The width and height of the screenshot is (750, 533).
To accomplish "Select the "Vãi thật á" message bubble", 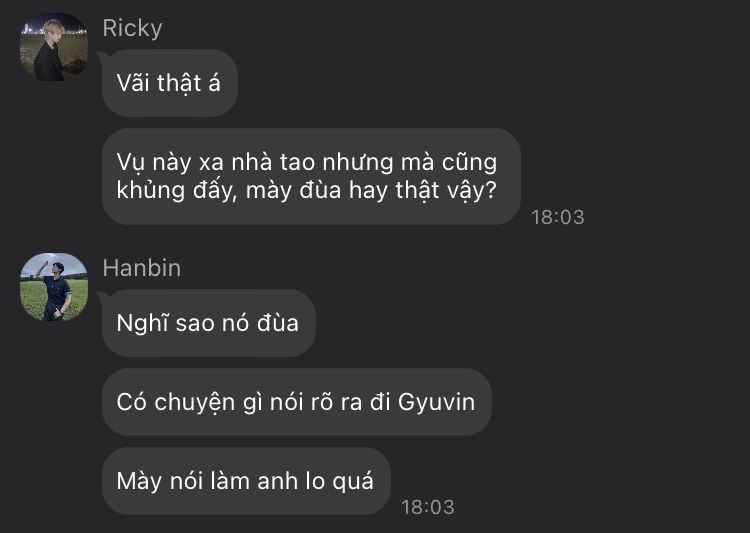I will click(x=170, y=83).
